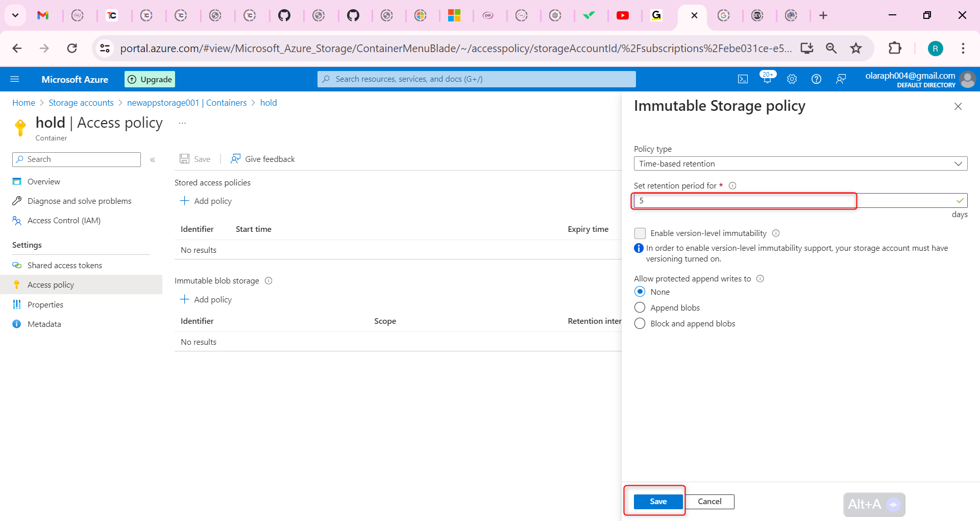980x521 pixels.
Task: Select the Append blobs option
Action: pyautogui.click(x=640, y=307)
